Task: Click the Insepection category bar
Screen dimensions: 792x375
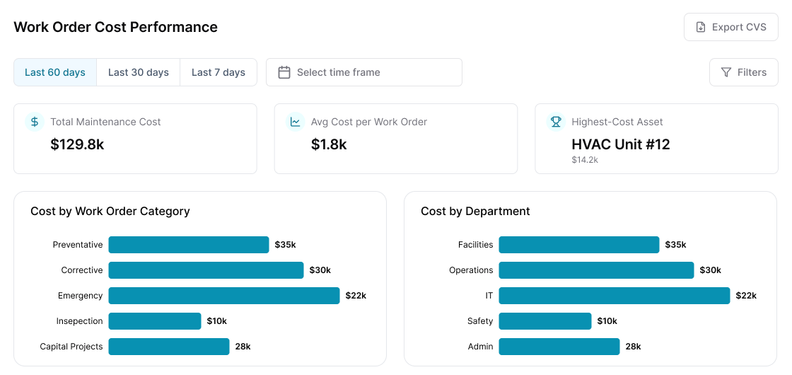Action: [155, 321]
